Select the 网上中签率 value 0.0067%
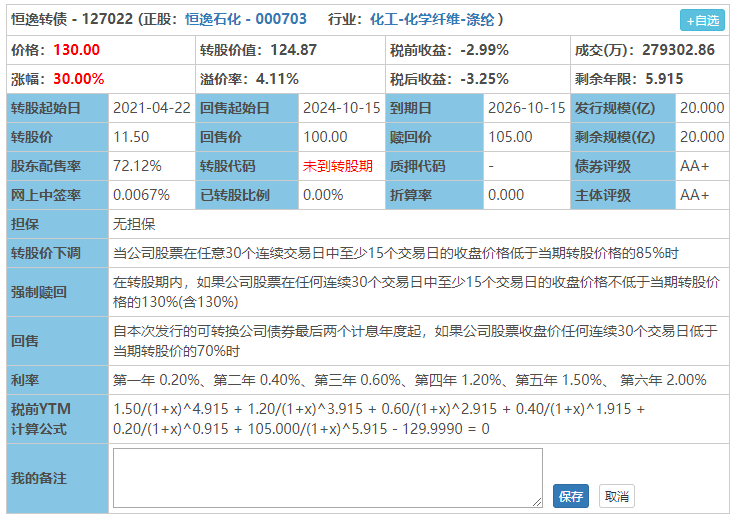This screenshot has width=738, height=522. (141, 195)
